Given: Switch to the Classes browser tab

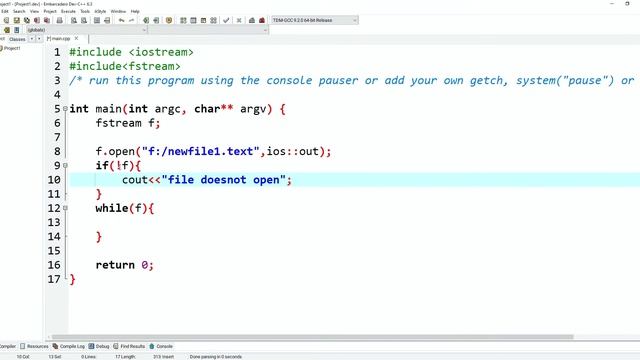Looking at the screenshot, I should click(x=17, y=39).
